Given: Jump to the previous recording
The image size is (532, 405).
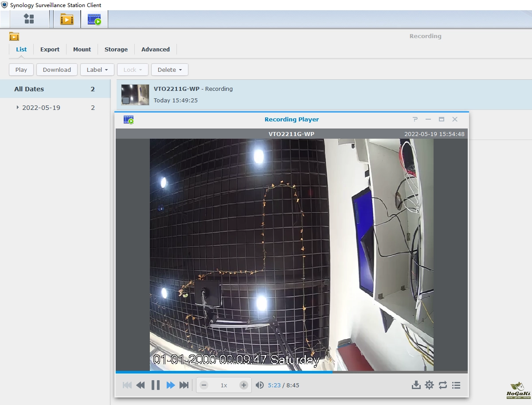Looking at the screenshot, I should pyautogui.click(x=127, y=385).
